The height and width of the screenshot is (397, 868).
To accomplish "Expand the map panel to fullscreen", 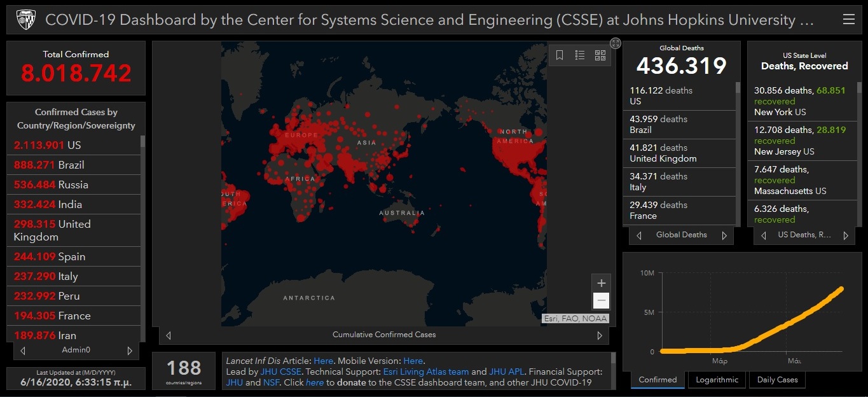I will [x=615, y=43].
